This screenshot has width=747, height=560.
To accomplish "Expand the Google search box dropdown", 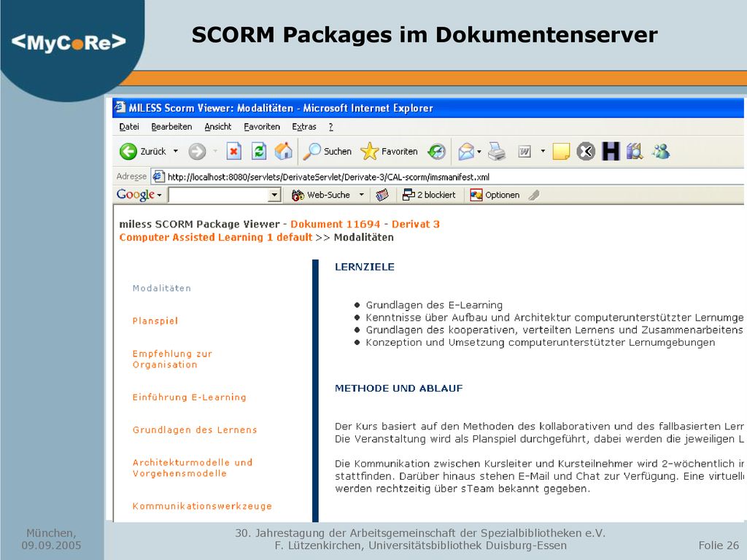I will 274,195.
